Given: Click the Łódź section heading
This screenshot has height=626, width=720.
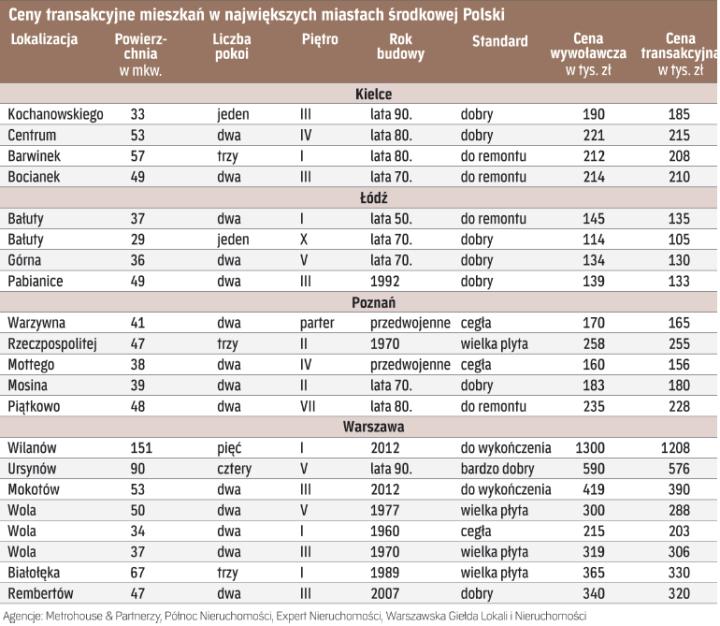Looking at the screenshot, I should (374, 198).
